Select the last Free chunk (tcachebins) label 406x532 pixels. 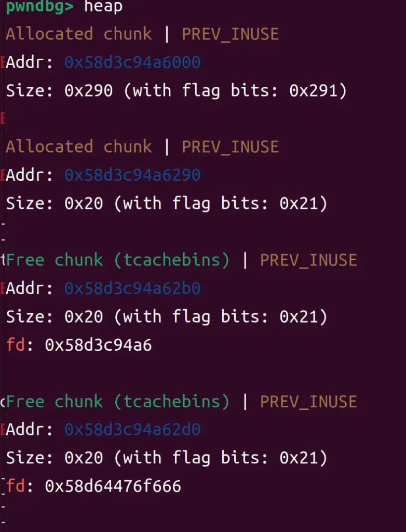118,402
